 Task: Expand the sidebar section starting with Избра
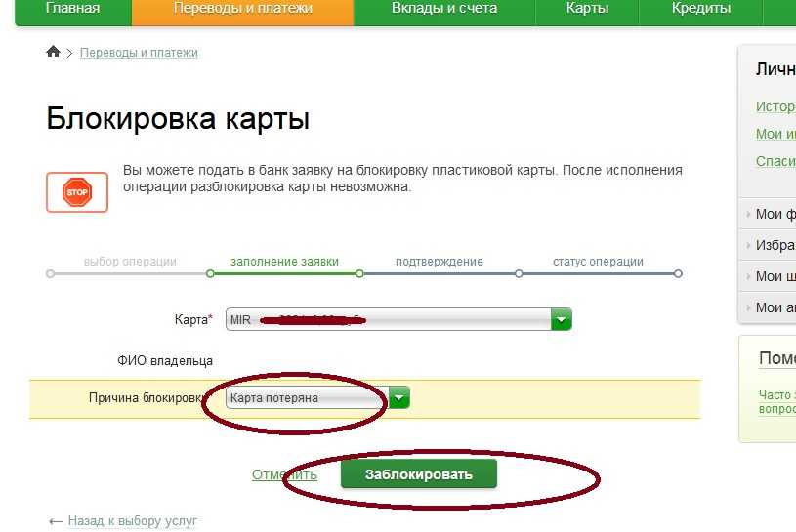[x=769, y=245]
